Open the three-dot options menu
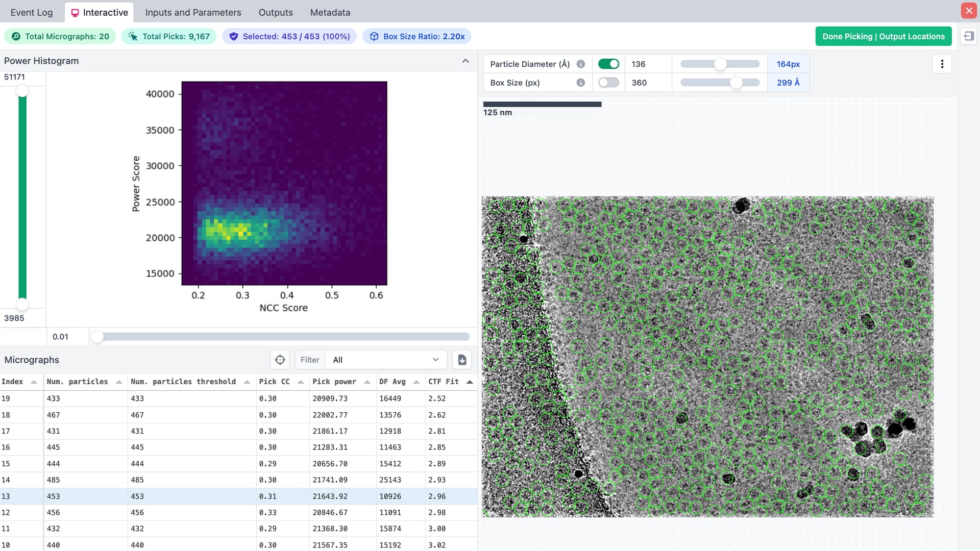980x551 pixels. pyautogui.click(x=942, y=64)
